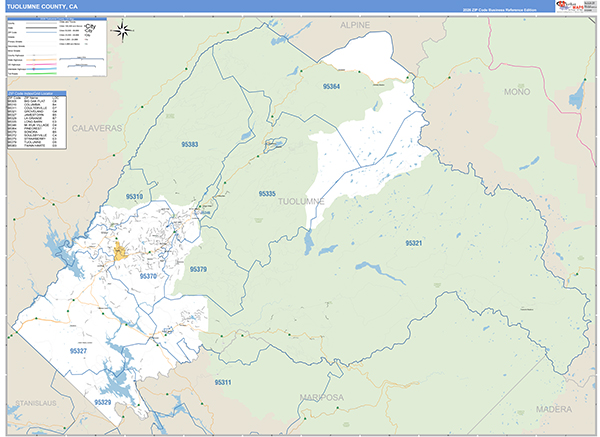This screenshot has height=437, width=600.
Task: Select ZIP code label 95335
Action: coord(267,194)
